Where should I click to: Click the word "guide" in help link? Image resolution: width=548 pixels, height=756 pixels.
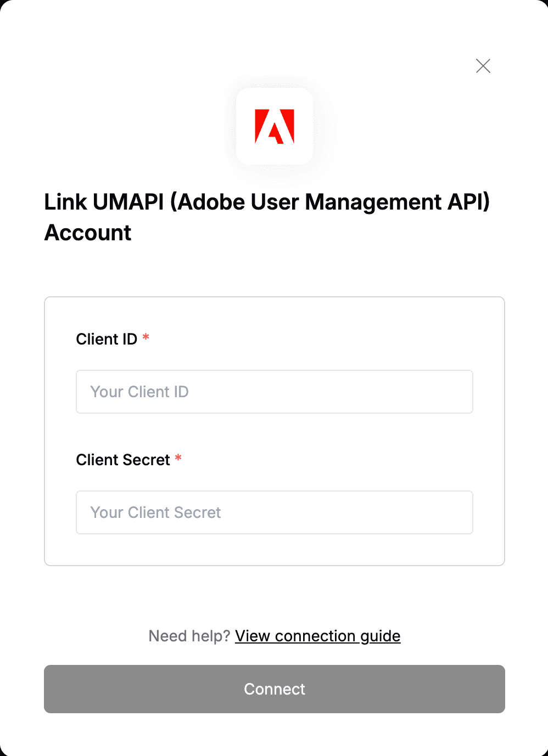pos(381,636)
